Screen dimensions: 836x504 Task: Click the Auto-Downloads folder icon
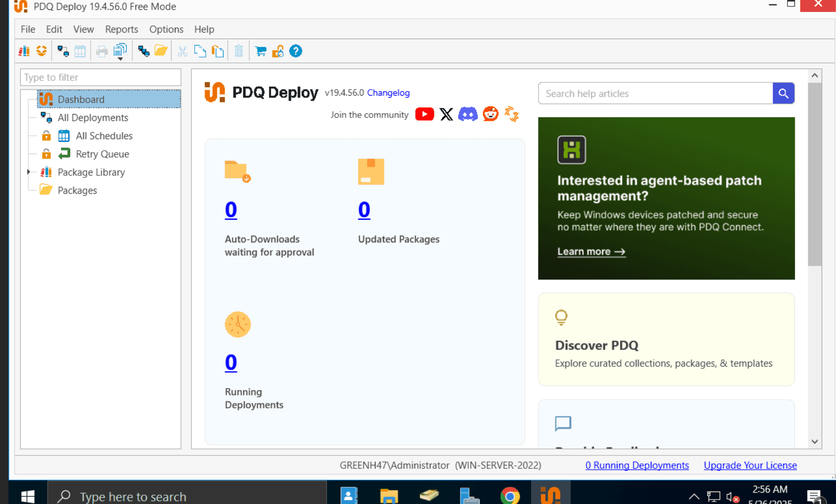coord(237,171)
